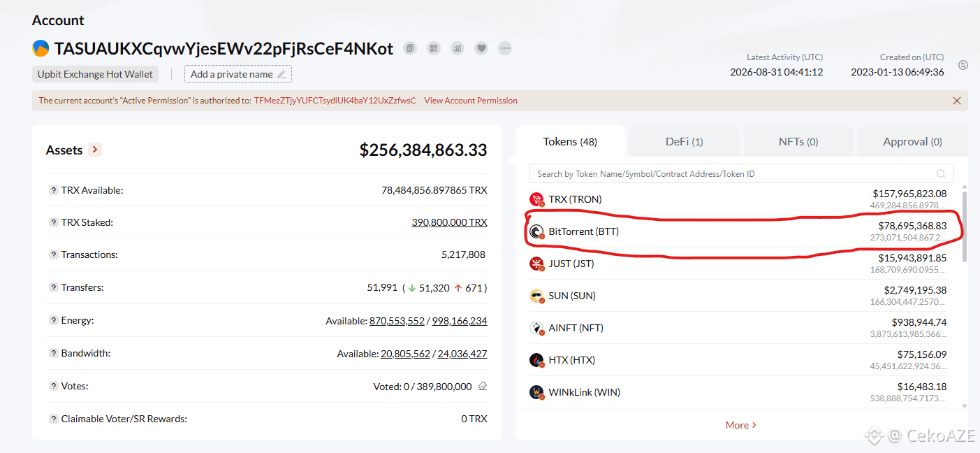Click the edit icon beside the Voted amount
The image size is (980, 453).
483,386
